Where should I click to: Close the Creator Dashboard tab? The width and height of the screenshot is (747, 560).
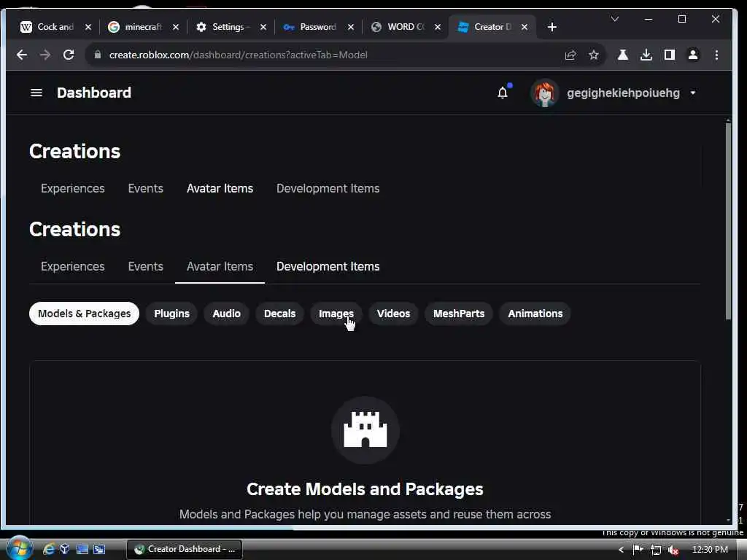tap(524, 27)
